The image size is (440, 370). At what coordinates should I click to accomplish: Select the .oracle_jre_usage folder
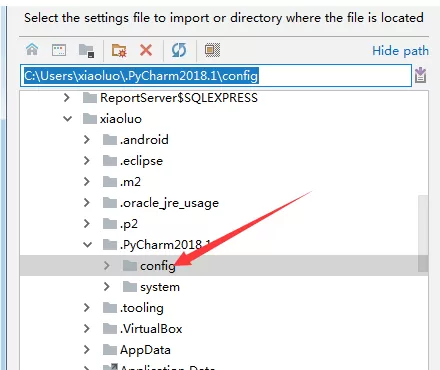[x=161, y=203]
